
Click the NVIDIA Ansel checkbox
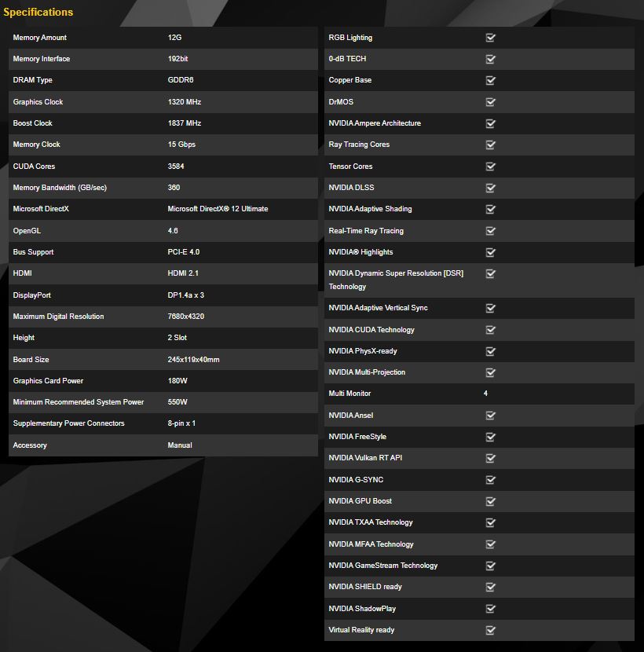[x=491, y=416]
